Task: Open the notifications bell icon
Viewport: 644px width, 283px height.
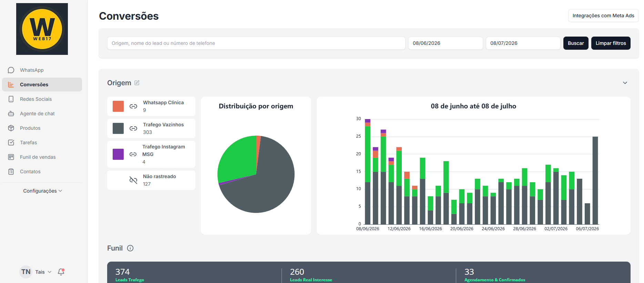Action: click(61, 272)
